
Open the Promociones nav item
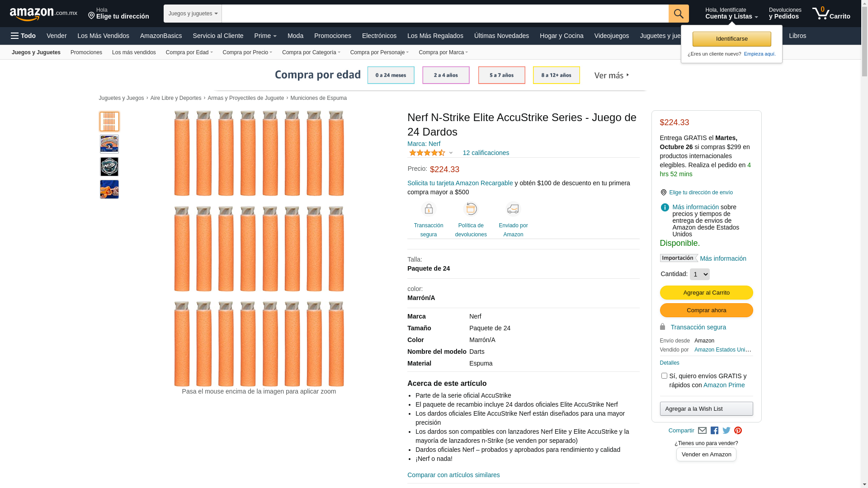coord(332,36)
